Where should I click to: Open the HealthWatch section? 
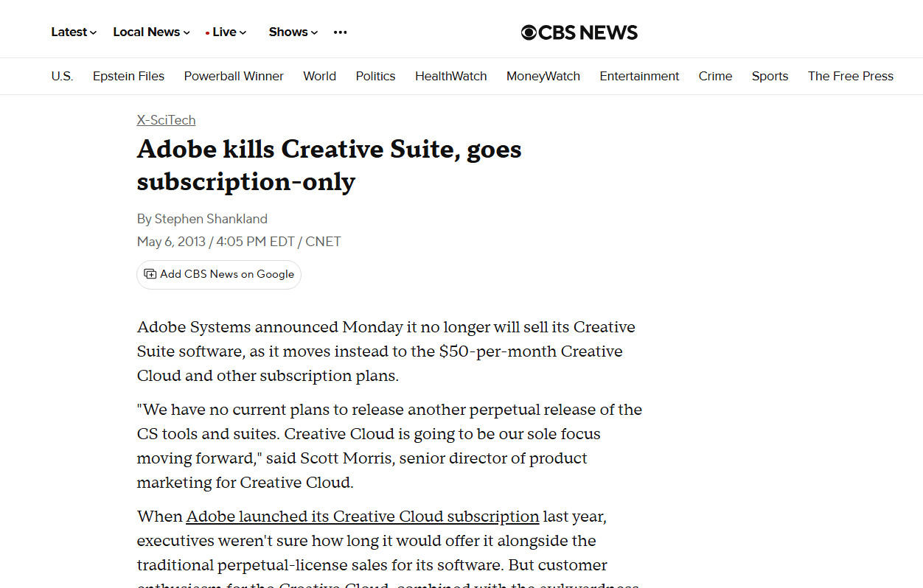coord(450,76)
